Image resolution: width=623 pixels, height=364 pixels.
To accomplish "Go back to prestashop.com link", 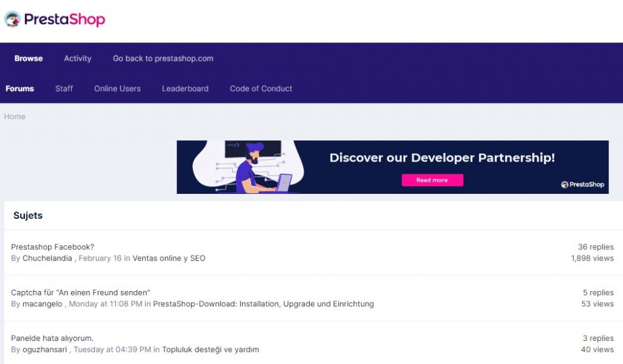I will tap(163, 58).
